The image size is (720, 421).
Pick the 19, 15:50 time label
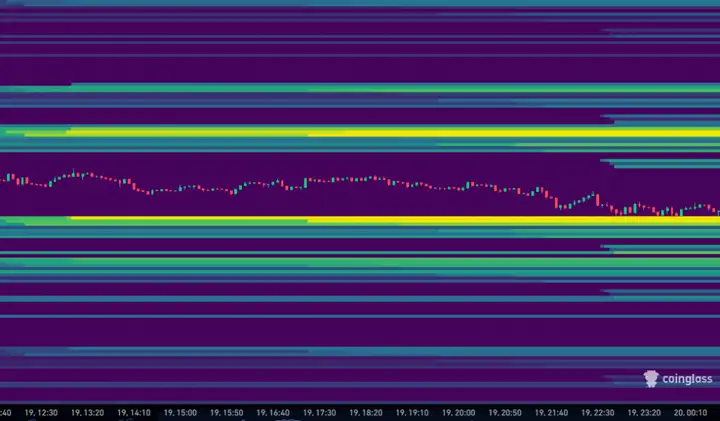pos(227,412)
